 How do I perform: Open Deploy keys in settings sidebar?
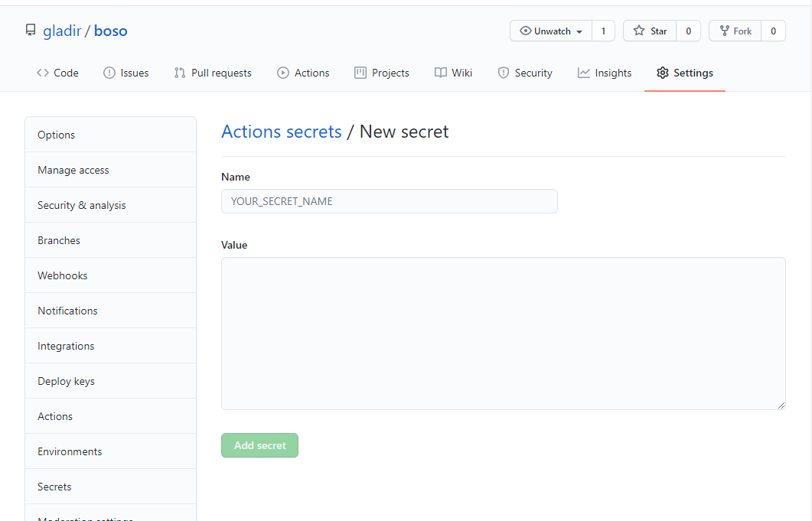point(66,381)
